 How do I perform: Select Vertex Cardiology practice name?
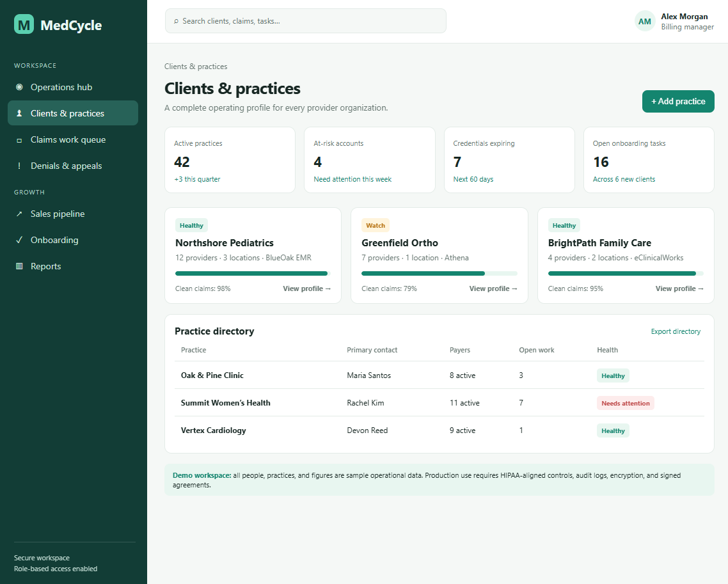pyautogui.click(x=214, y=430)
